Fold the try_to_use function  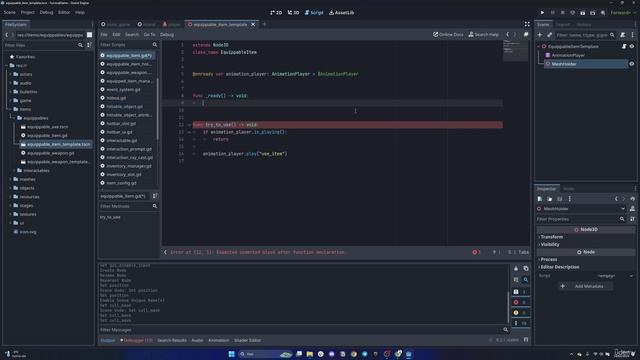[189, 125]
